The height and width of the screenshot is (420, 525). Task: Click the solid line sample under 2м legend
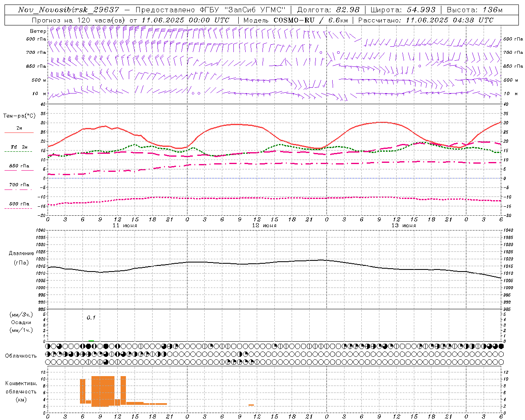pos(19,132)
